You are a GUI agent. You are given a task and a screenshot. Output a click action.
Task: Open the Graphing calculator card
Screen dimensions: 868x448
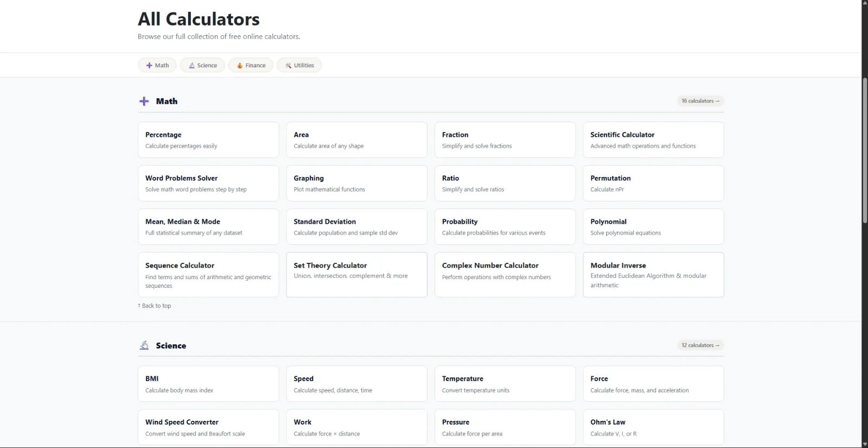357,184
